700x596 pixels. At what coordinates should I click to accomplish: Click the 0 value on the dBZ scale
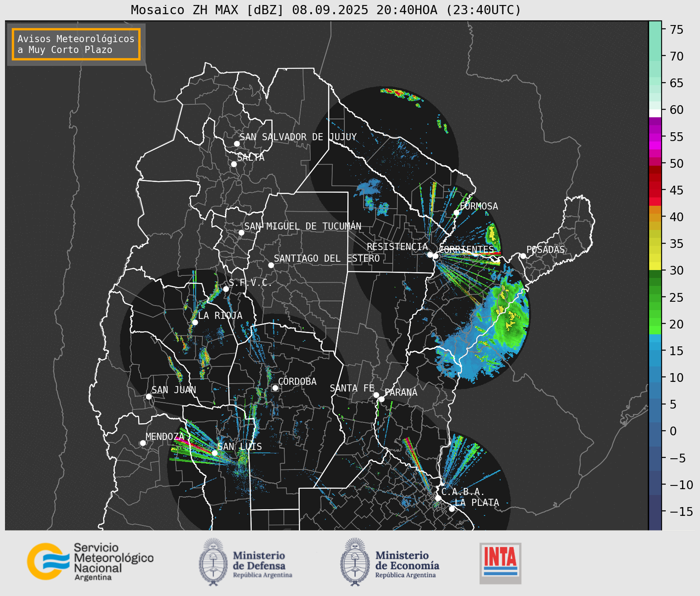coord(673,431)
